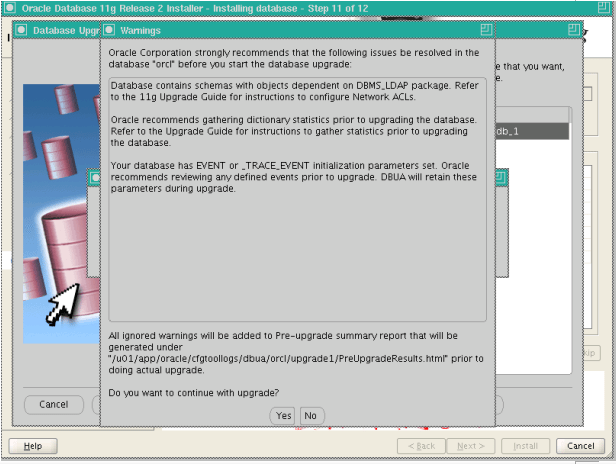Click the installer's bottom-right Cancel button
616x464 pixels.
[x=580, y=446]
